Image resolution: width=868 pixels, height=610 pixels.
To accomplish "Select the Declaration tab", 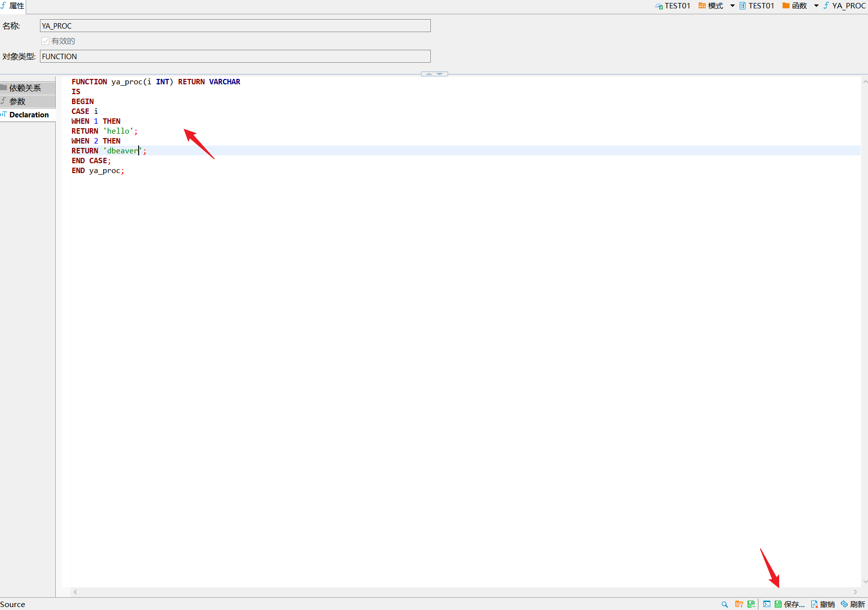I will (x=27, y=114).
